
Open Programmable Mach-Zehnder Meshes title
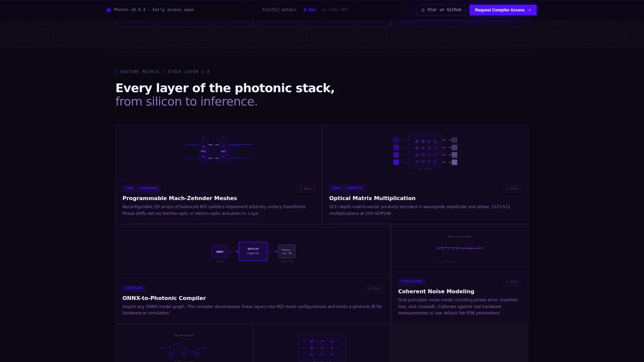click(179, 198)
